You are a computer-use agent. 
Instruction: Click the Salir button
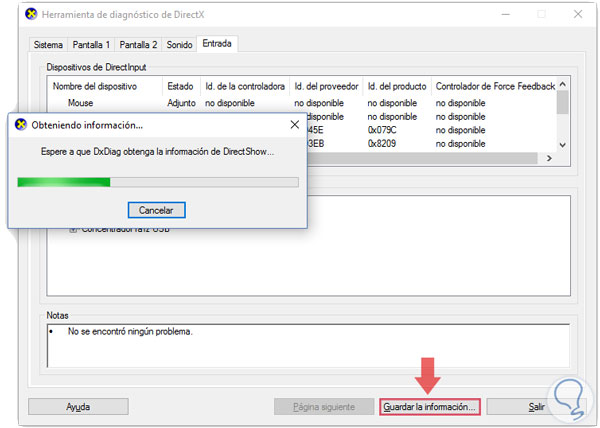click(536, 407)
